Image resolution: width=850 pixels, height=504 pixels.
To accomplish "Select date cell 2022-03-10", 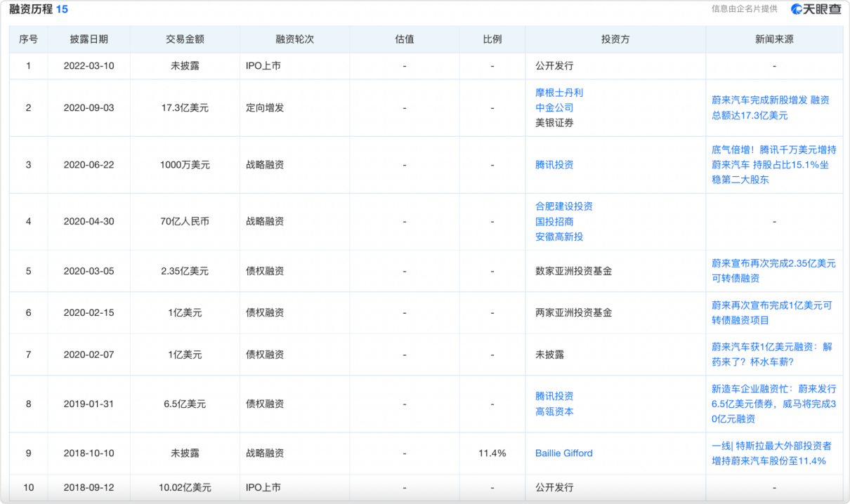I will (89, 66).
